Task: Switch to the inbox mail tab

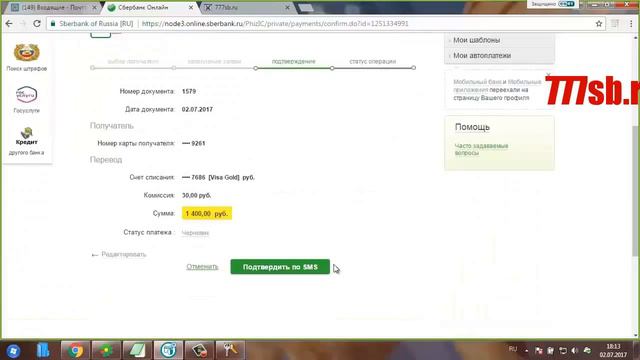Action: tap(53, 8)
